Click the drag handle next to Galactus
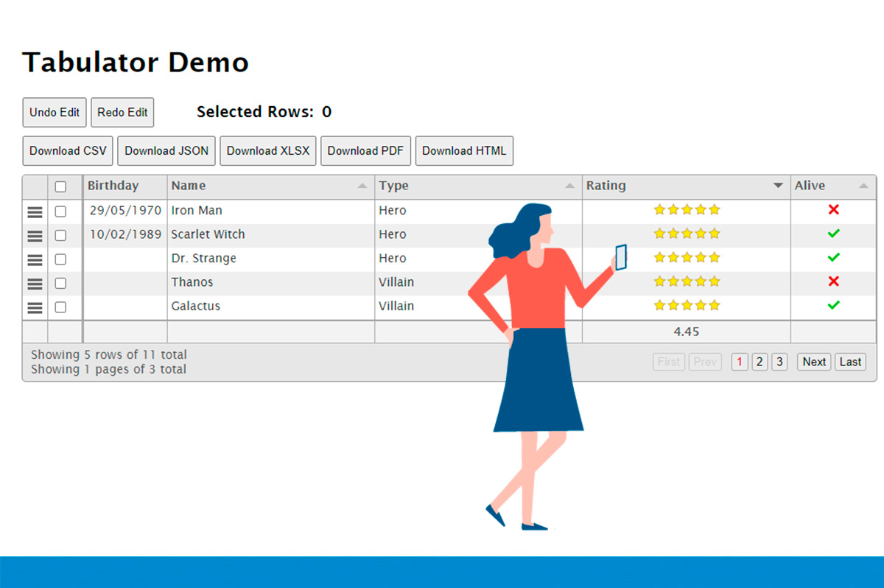Screen dimensions: 884x588 point(34,307)
